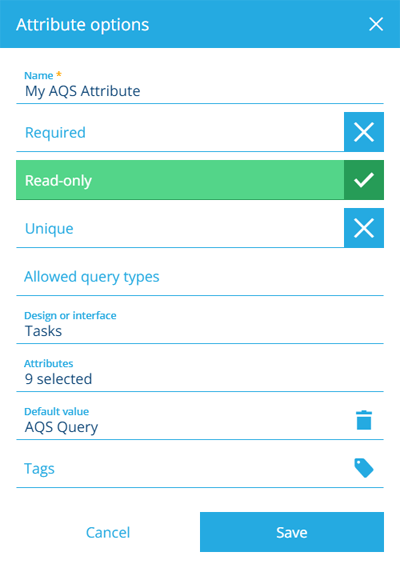
Task: Click the Cancel link
Action: 108,532
